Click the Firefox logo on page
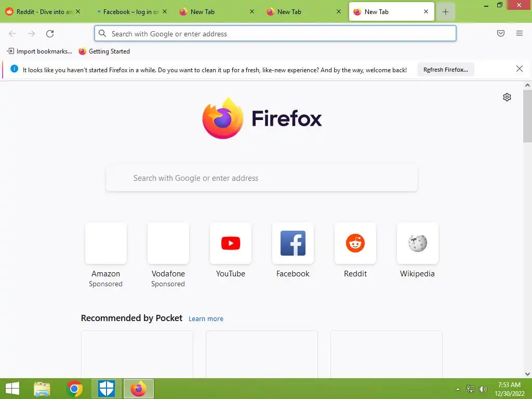This screenshot has width=532, height=399. click(x=223, y=118)
